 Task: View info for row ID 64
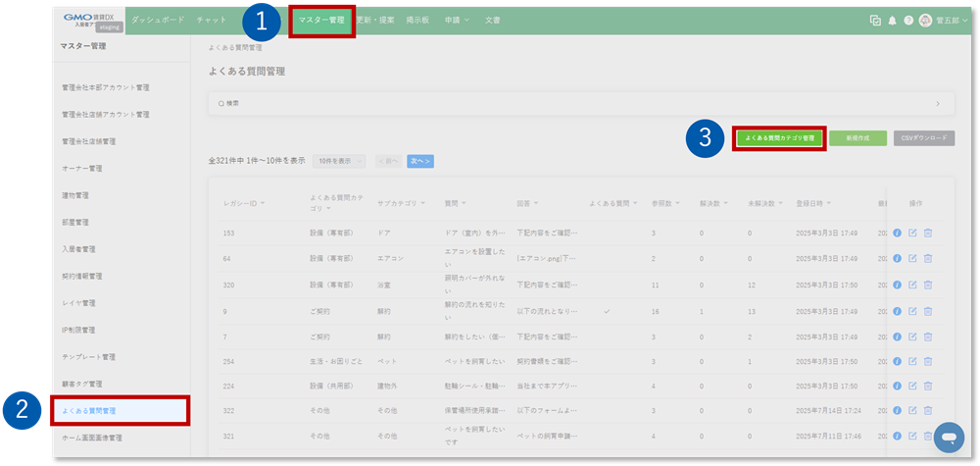(898, 258)
